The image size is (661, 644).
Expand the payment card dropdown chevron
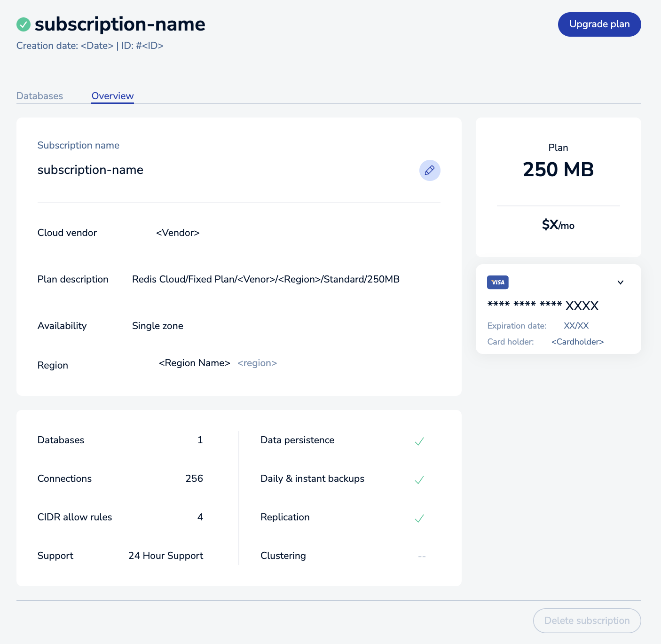click(620, 282)
